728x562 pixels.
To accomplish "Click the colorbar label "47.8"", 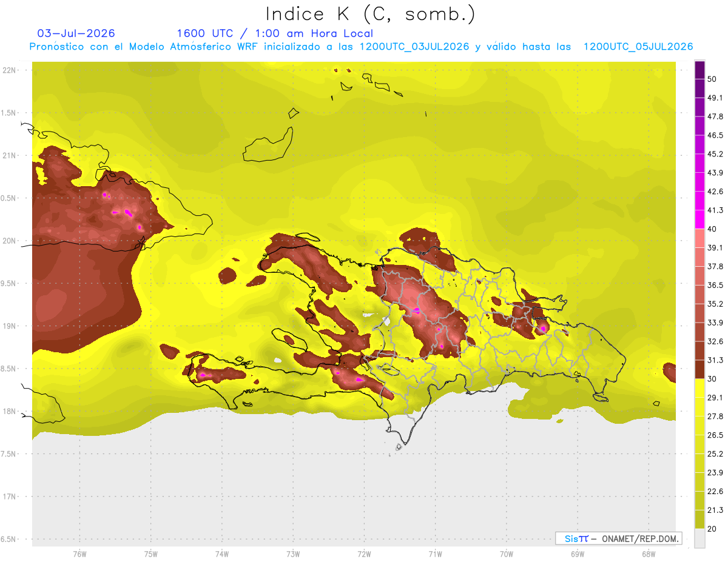I will pyautogui.click(x=715, y=117).
